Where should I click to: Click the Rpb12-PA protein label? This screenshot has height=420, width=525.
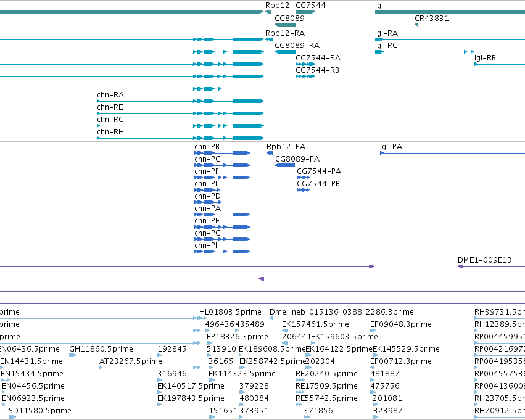click(x=286, y=147)
